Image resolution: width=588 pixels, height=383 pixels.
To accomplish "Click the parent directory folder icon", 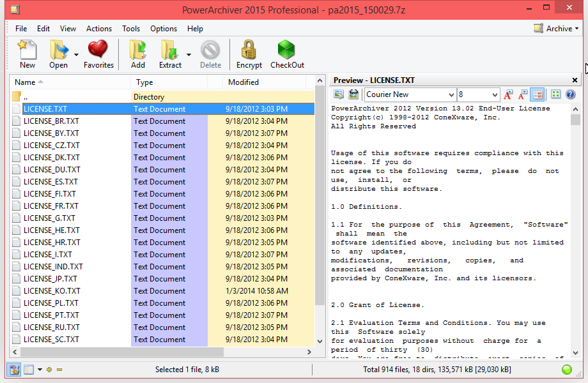I will [16, 96].
